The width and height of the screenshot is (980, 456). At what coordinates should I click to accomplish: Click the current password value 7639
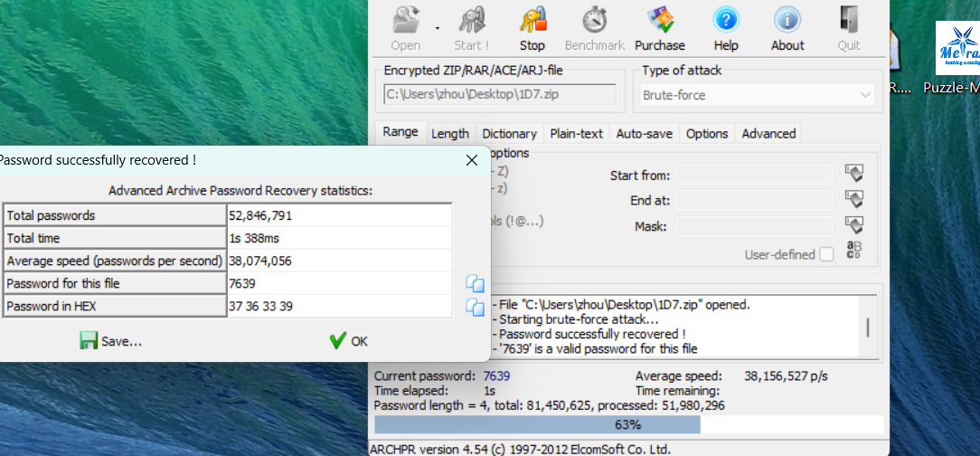click(497, 376)
